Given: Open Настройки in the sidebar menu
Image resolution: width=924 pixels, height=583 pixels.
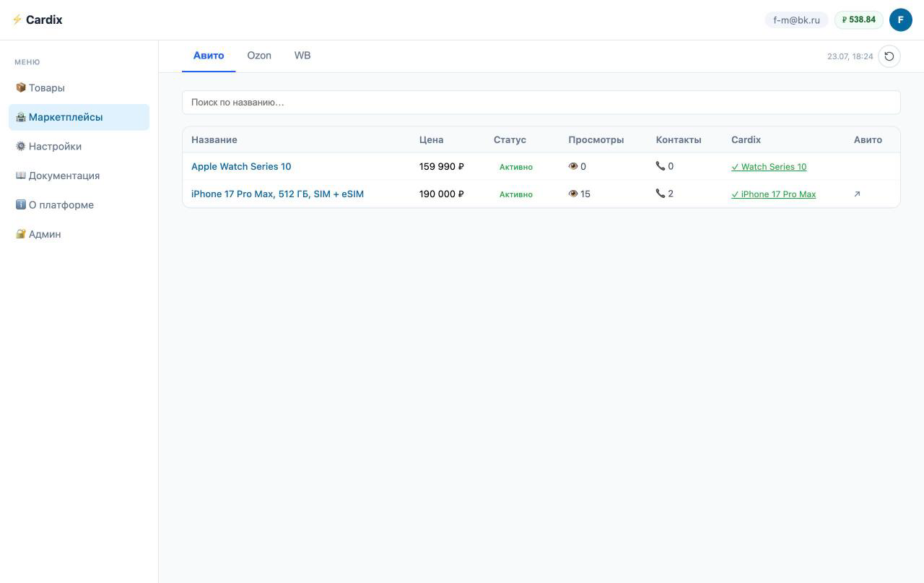Looking at the screenshot, I should [79, 146].
